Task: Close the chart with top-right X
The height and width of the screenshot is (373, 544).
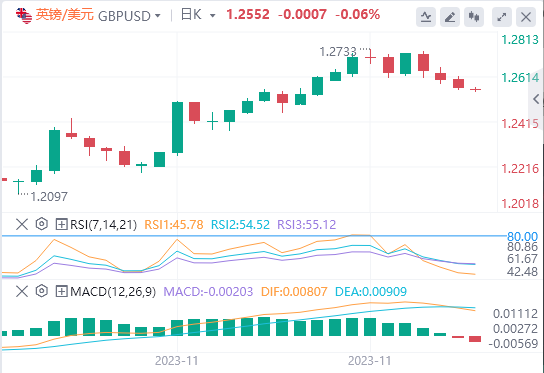Action: pos(526,16)
